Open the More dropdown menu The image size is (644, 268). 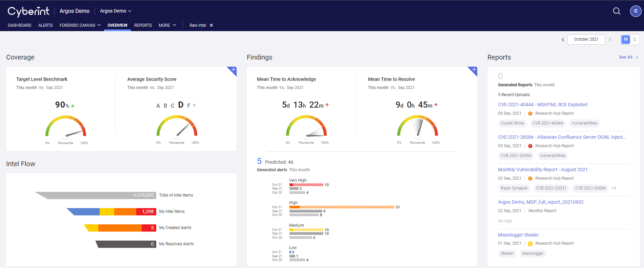[167, 25]
